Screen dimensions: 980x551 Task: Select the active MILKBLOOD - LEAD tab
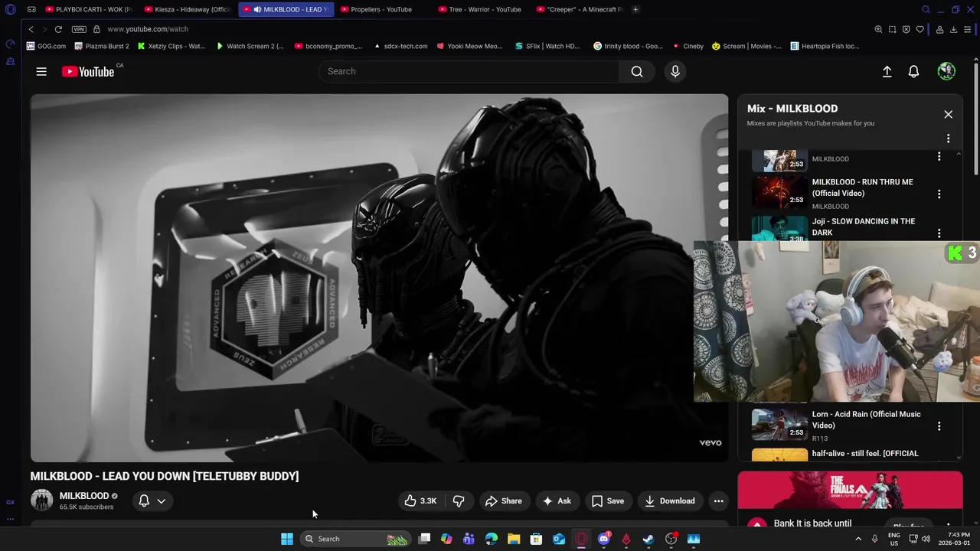coord(286,9)
